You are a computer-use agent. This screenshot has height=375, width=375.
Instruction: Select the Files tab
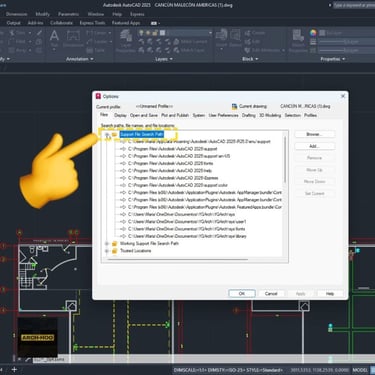tap(104, 115)
